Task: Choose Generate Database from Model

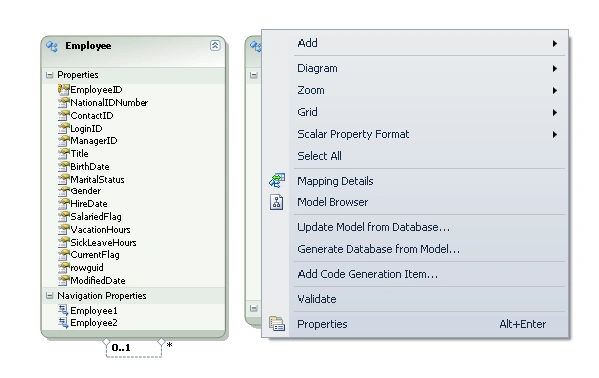Action: [429, 249]
